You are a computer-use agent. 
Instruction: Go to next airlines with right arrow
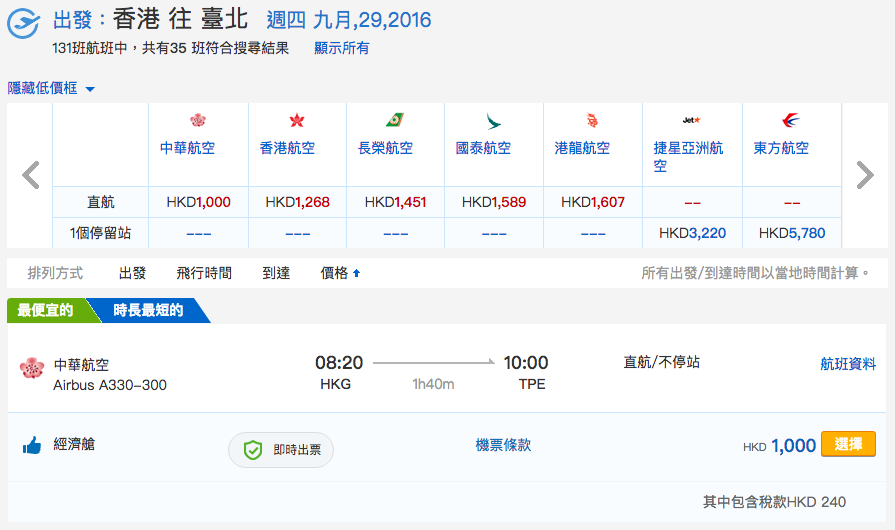coord(865,175)
